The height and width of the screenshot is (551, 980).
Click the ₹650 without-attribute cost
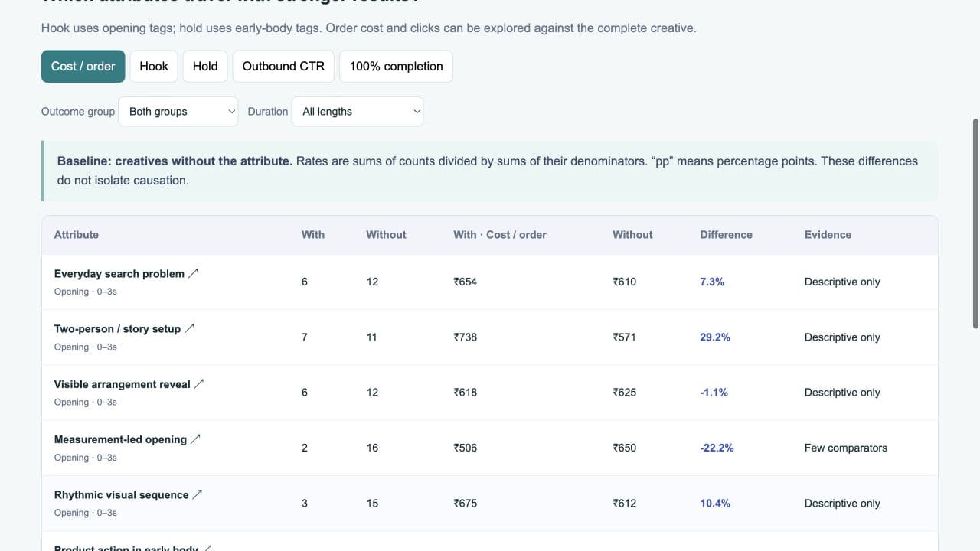tap(625, 448)
